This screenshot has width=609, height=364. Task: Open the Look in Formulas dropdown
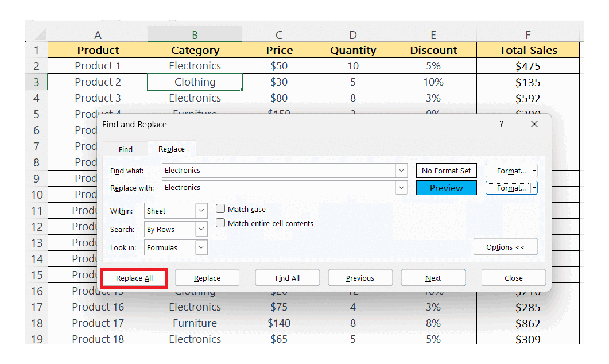(x=201, y=247)
